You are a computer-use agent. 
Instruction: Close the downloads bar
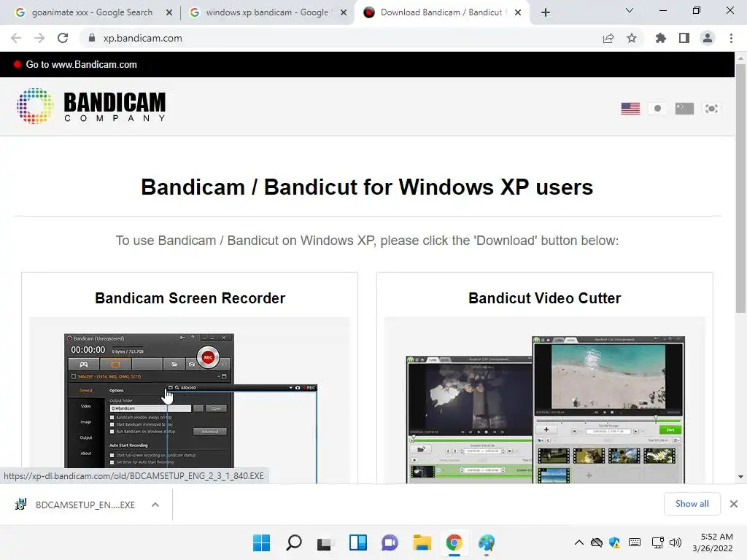coord(734,504)
